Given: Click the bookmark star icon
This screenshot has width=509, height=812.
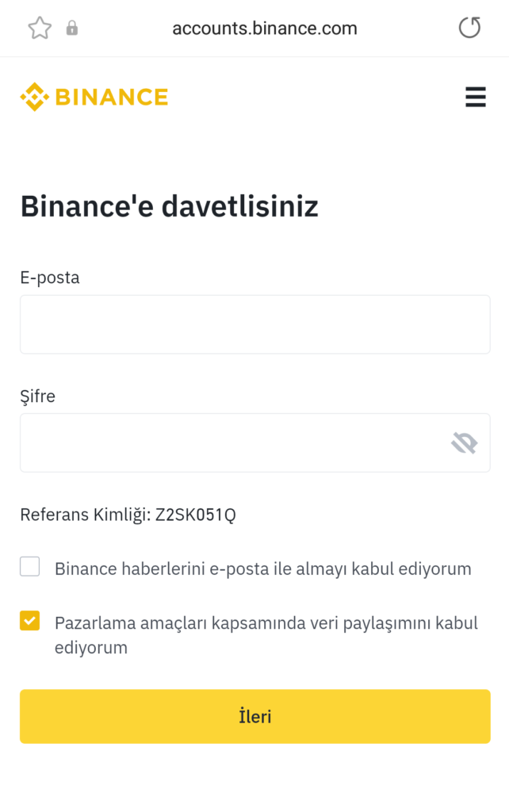Looking at the screenshot, I should pyautogui.click(x=40, y=29).
